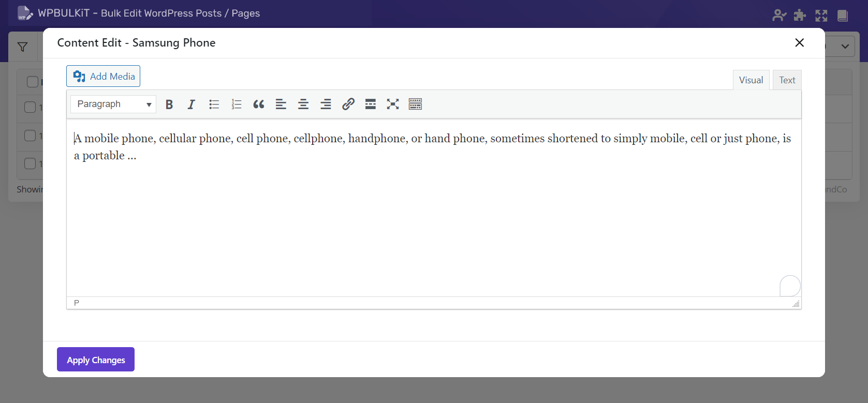Align text to the left
Viewport: 868px width, 403px height.
(281, 105)
